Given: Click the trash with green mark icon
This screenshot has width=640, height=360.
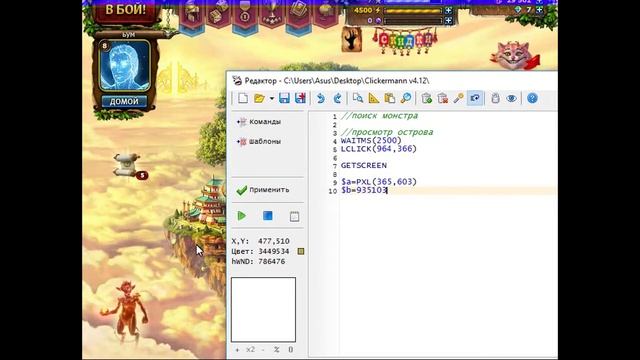Looking at the screenshot, I should [x=427, y=98].
